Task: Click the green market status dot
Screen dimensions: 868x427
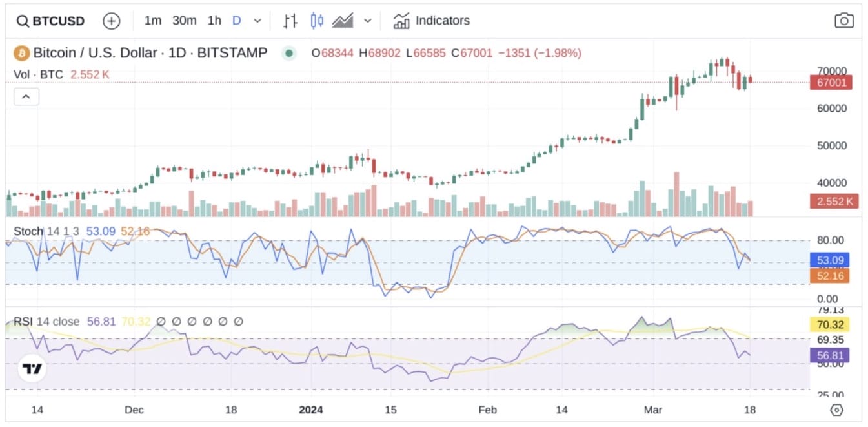Action: click(x=289, y=53)
